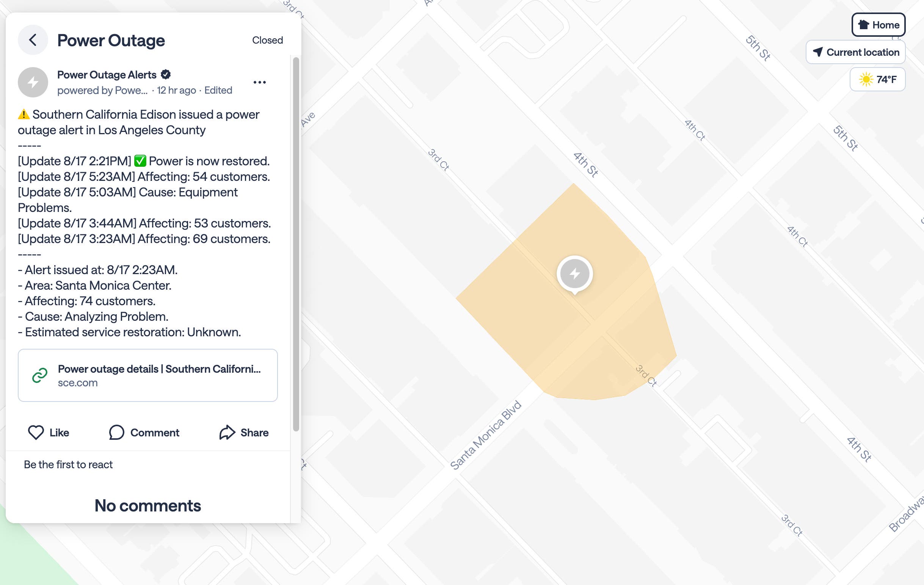Click the 'Alert issued at: 8/17 2:23AM.' line
Image resolution: width=924 pixels, height=585 pixels.
(98, 270)
